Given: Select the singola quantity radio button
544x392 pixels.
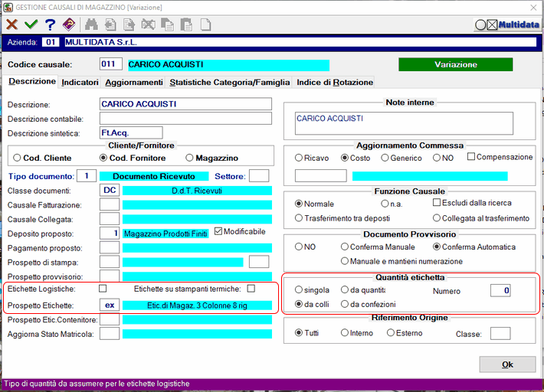Looking at the screenshot, I should 299,291.
